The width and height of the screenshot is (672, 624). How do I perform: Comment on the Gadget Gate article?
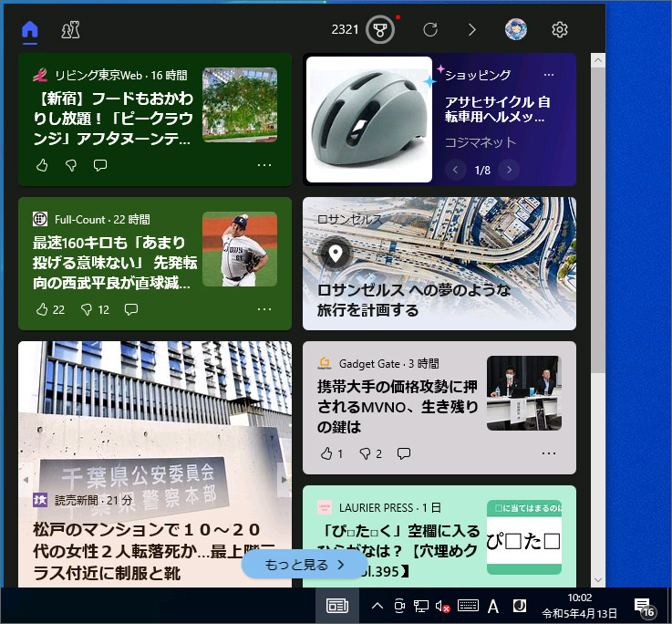pos(404,453)
